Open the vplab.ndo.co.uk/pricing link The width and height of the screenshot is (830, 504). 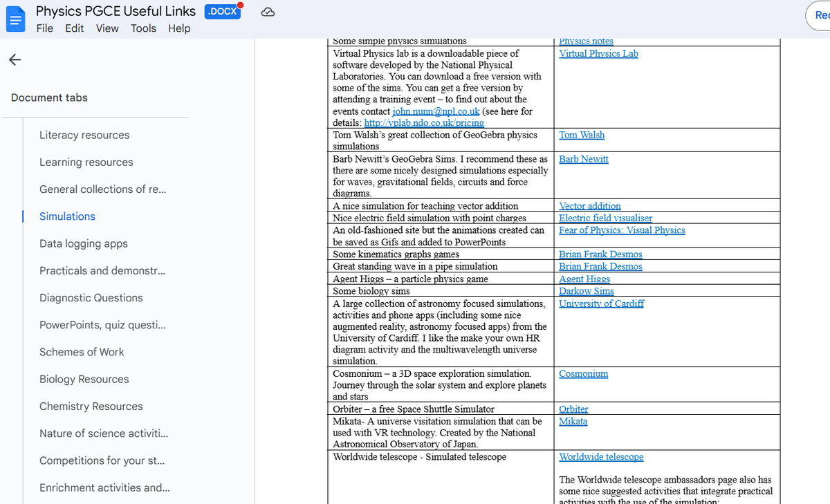pyautogui.click(x=424, y=122)
